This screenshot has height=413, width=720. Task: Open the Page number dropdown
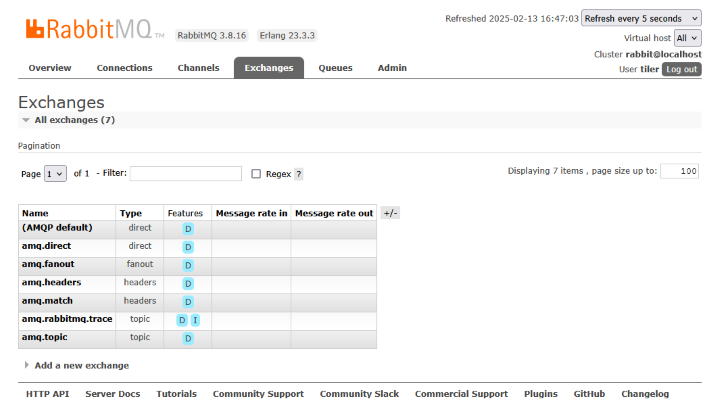click(x=55, y=174)
